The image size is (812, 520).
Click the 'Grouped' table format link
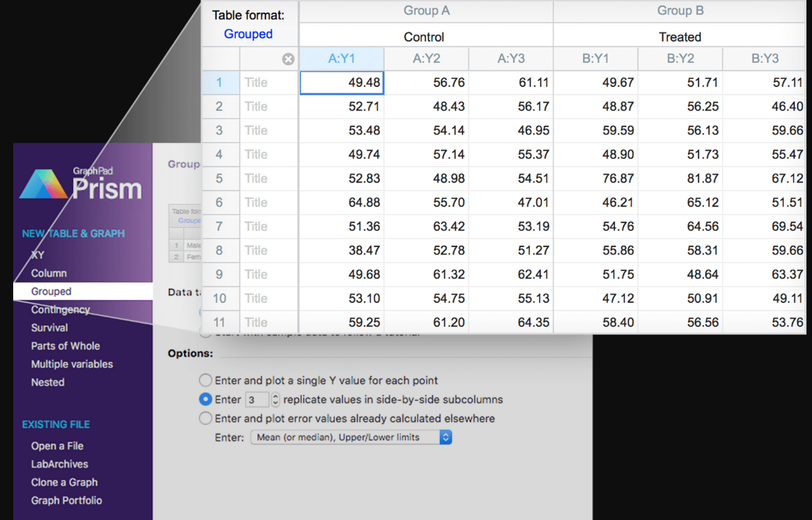click(x=248, y=33)
